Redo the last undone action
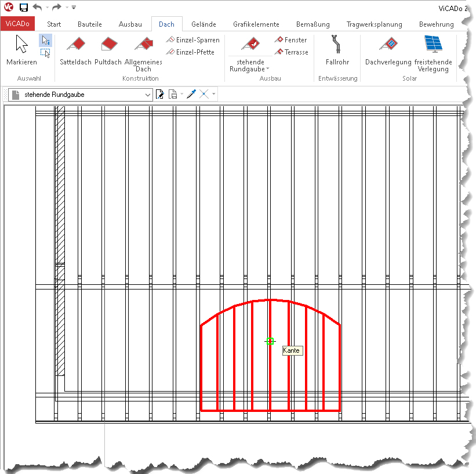 coord(57,7)
